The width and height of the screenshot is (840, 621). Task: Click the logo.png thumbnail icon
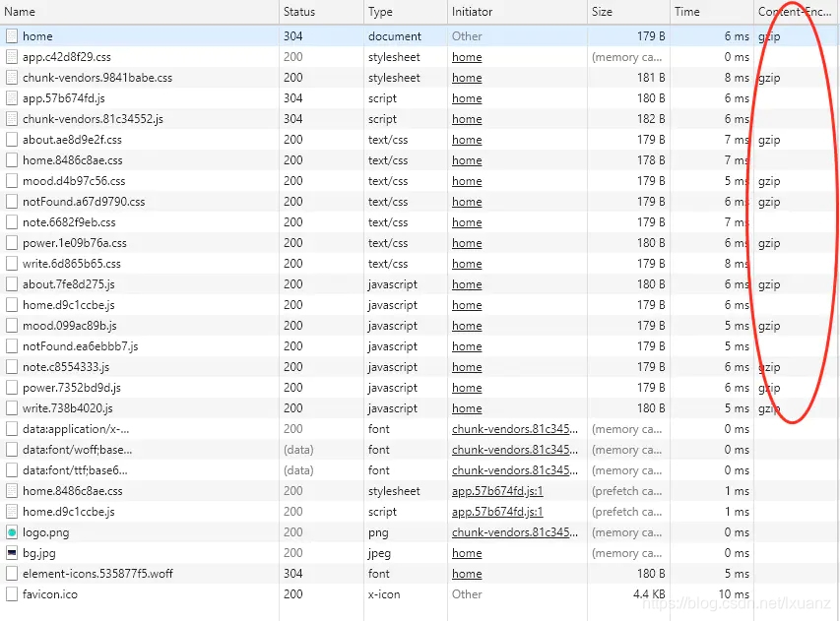[11, 532]
